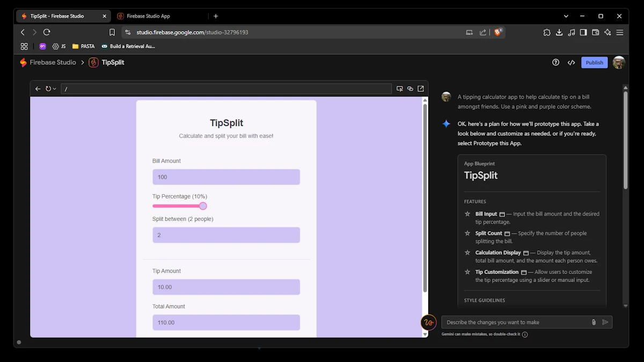Click the select element icon in preview toolbar
Screen dimensions: 644x362
coord(399,89)
